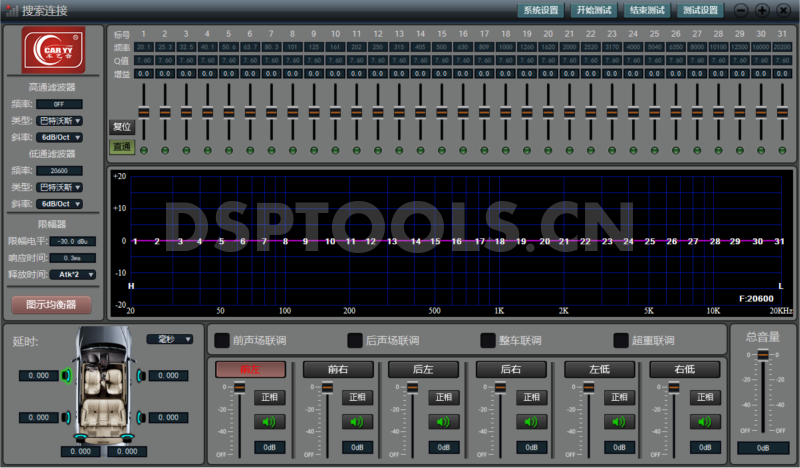Mute the 前左 channel speaker icon

pos(268,421)
